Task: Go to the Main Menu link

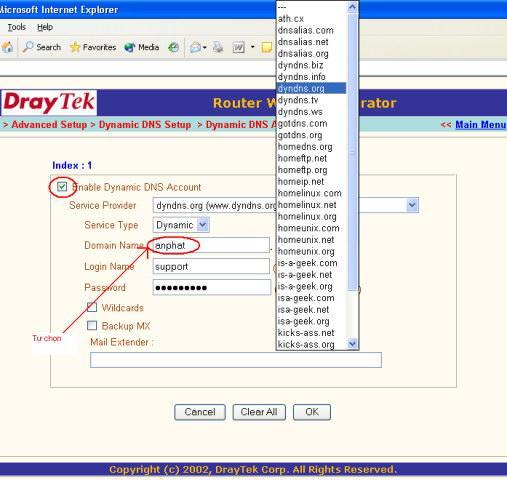Action: (480, 125)
